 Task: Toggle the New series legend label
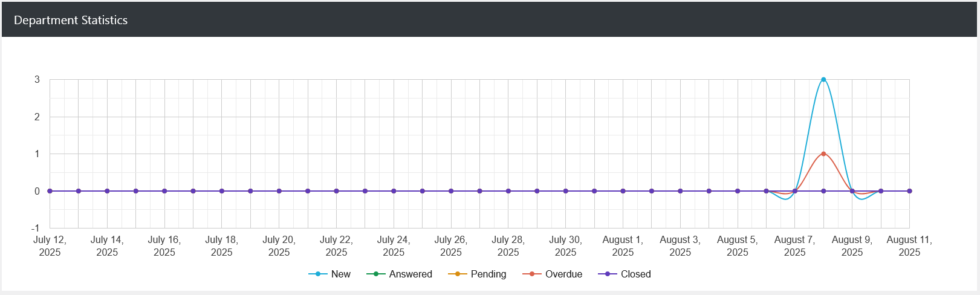pyautogui.click(x=340, y=274)
